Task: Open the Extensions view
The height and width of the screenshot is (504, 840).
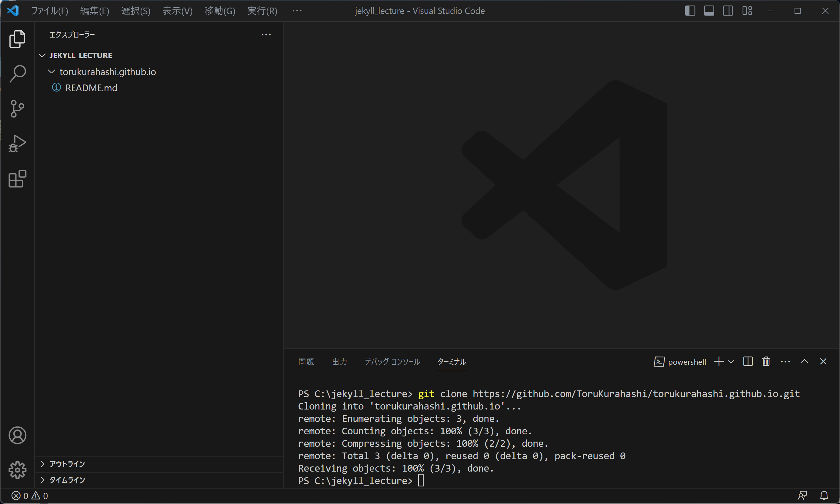Action: 17,179
